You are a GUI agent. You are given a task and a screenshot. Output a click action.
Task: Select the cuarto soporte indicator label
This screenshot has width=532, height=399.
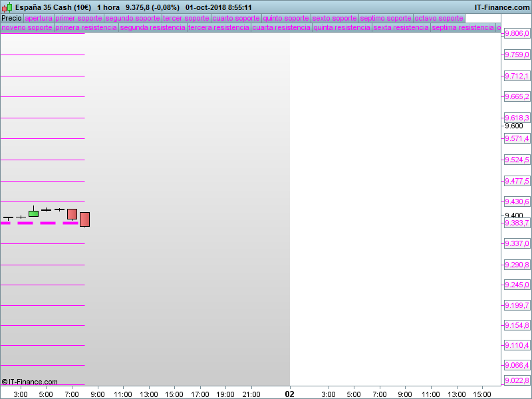coord(236,18)
